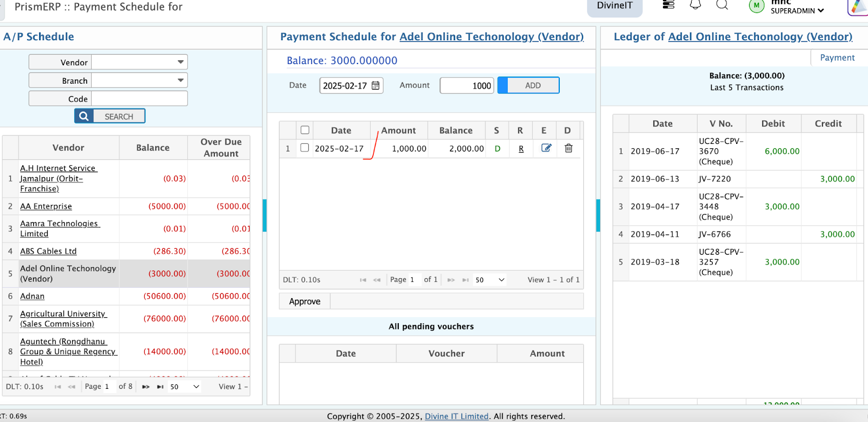Go to previous page in vendor list pager
This screenshot has height=422, width=868.
(x=72, y=387)
